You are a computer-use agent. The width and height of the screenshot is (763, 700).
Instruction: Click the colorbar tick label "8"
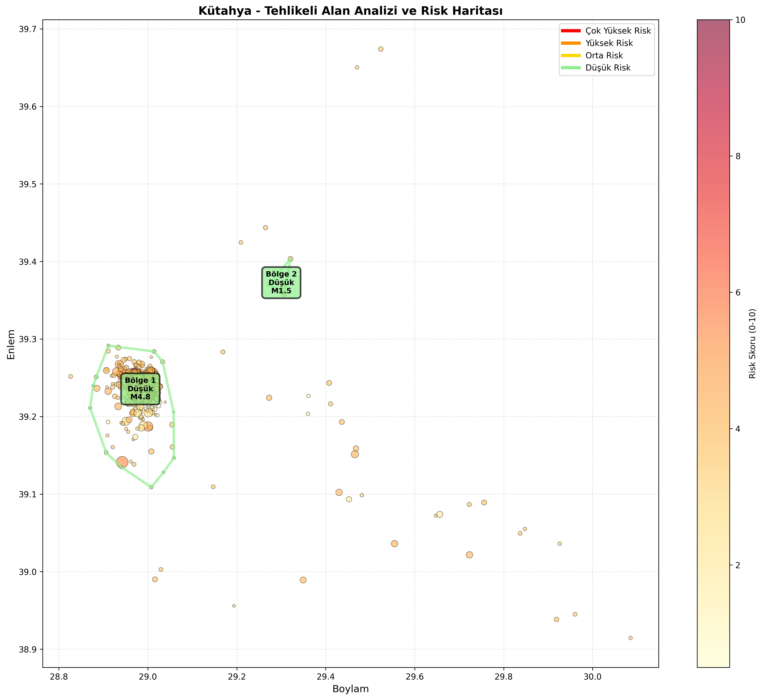coord(738,156)
